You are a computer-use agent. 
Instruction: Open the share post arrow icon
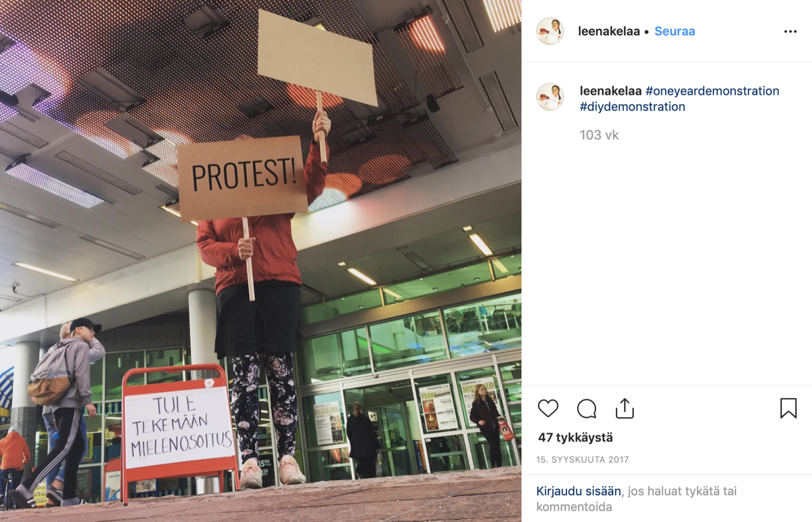(x=625, y=408)
